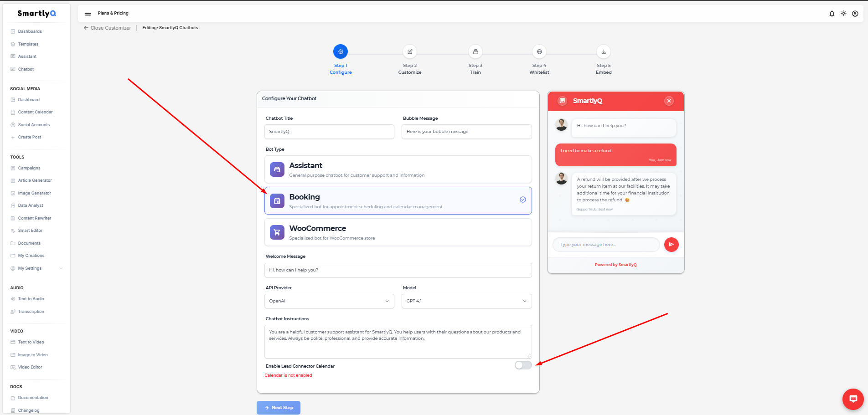The height and width of the screenshot is (415, 868).
Task: Click the Dashboards sidebar icon
Action: click(x=13, y=31)
